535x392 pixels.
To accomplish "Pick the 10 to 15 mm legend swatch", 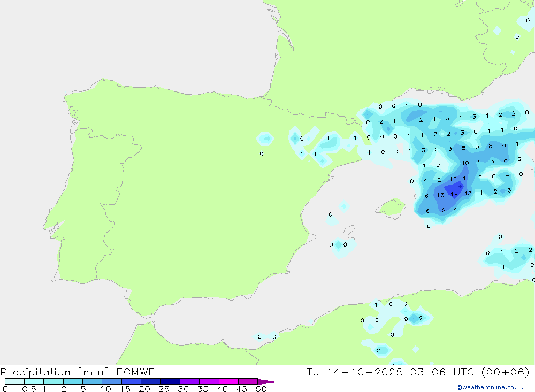I will click(x=112, y=381).
